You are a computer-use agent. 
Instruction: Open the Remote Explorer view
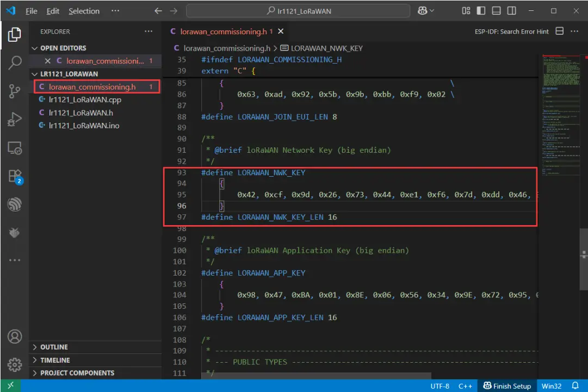click(15, 147)
